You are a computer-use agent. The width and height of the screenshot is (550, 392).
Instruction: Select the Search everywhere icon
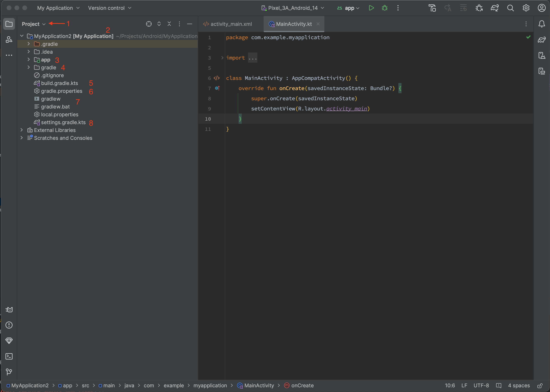pos(511,8)
